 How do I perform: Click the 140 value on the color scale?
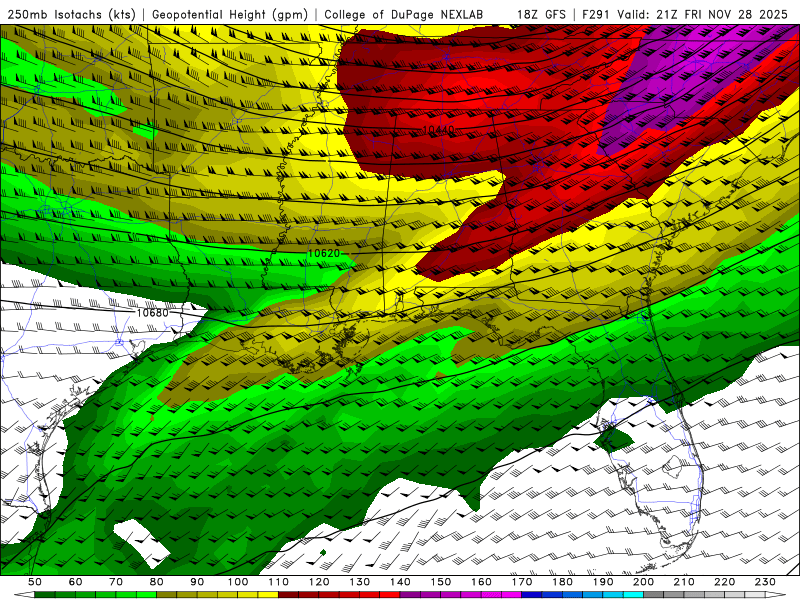(x=400, y=582)
